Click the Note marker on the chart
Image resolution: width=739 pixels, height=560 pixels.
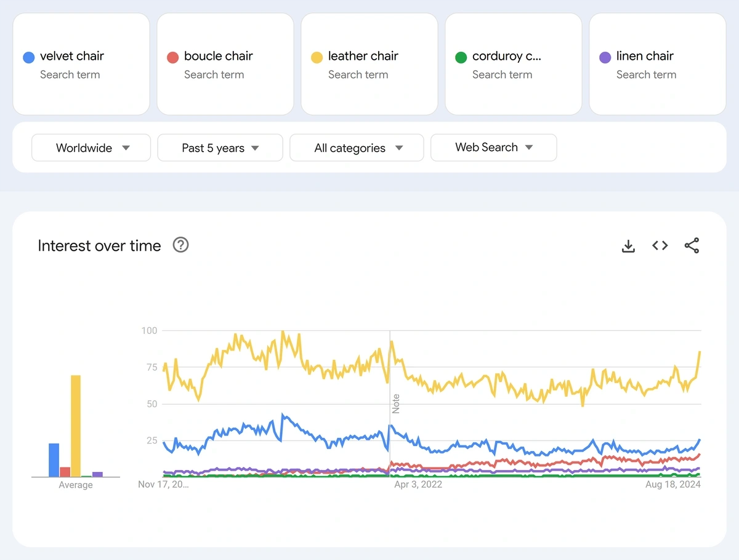click(x=396, y=404)
